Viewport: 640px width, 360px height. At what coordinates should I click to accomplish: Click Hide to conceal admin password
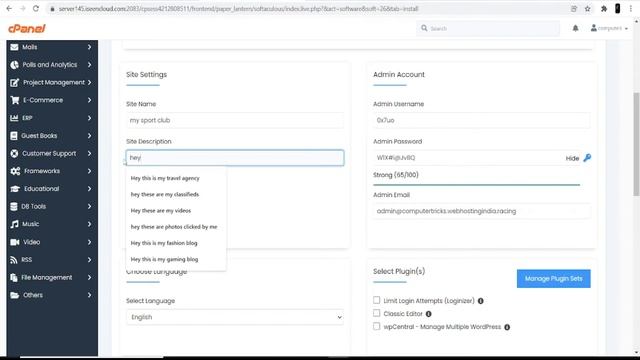click(572, 158)
